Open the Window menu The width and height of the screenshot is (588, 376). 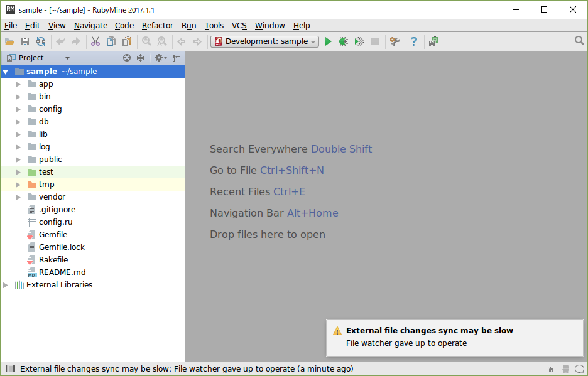270,26
